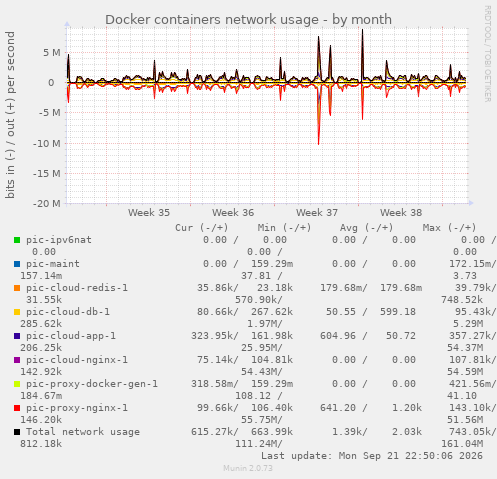Click pic-proxy-nginx-1 Max value '51.56M'
The height and width of the screenshot is (479, 497).
point(465,420)
